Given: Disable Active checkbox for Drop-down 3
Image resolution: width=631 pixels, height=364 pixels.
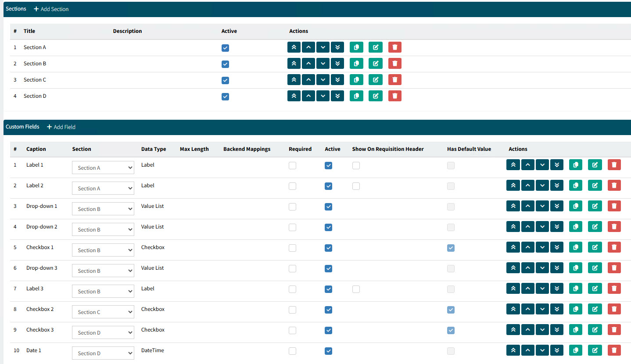Looking at the screenshot, I should point(328,268).
